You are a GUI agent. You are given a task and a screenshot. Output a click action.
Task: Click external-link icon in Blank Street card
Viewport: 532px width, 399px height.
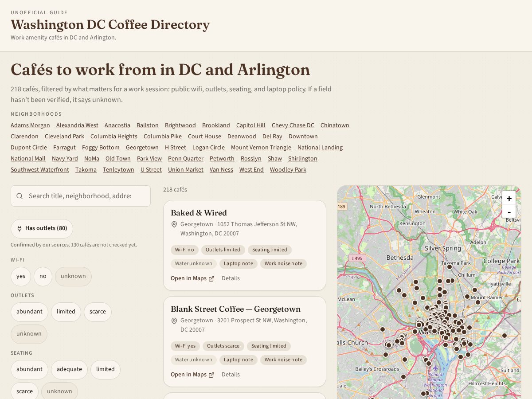coord(211,375)
